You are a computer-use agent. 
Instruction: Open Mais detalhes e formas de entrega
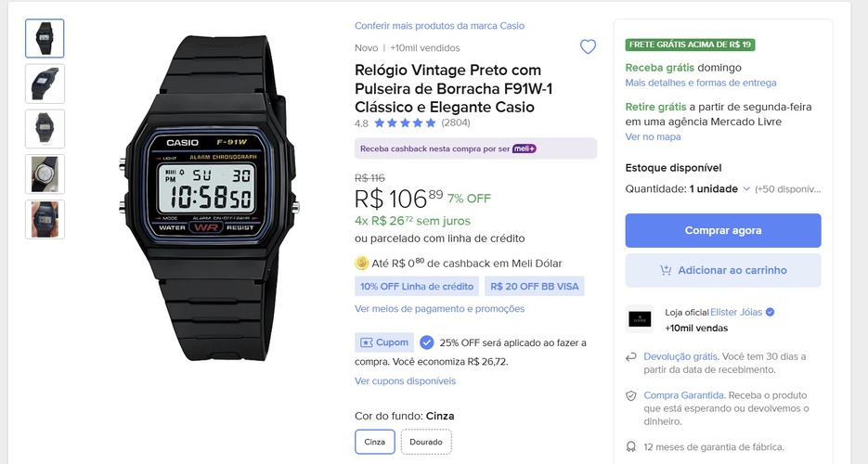tap(701, 83)
